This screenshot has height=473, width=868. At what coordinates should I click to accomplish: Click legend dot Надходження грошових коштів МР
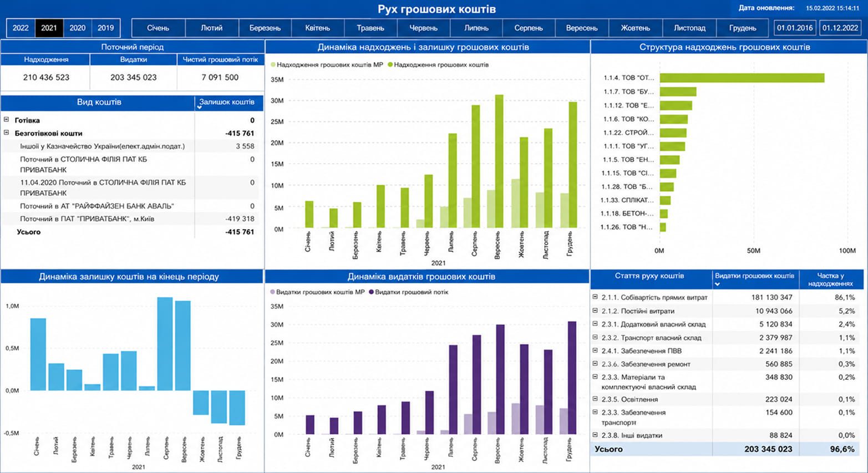273,65
